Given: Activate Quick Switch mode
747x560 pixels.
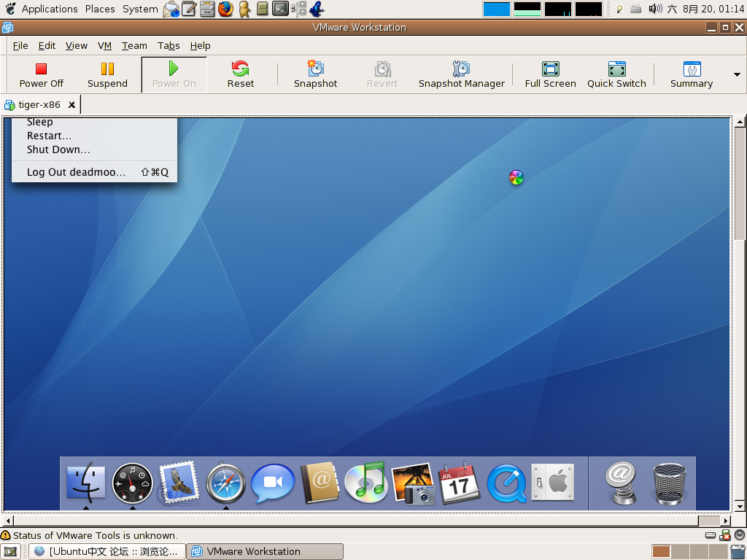Looking at the screenshot, I should 616,75.
